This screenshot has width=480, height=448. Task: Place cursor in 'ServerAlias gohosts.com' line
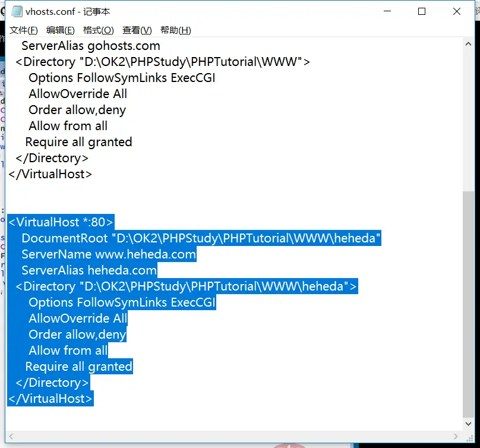coord(91,46)
